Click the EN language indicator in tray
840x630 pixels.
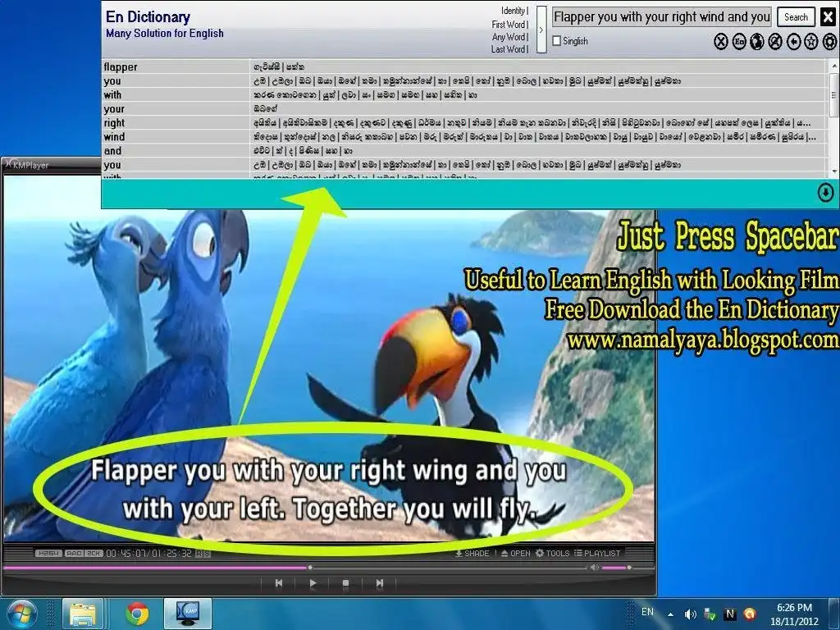[647, 612]
